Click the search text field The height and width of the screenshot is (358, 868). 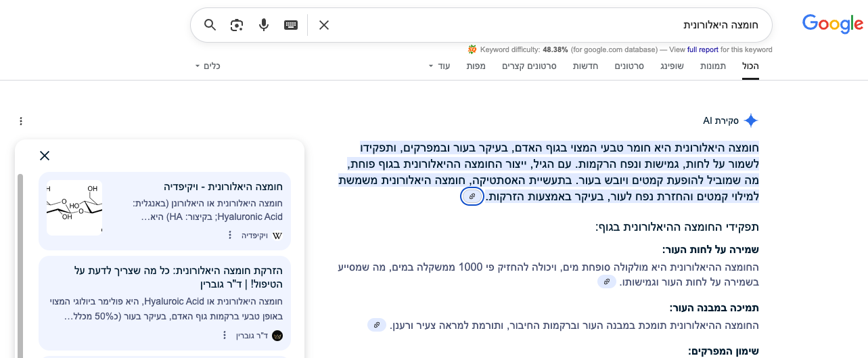point(548,25)
